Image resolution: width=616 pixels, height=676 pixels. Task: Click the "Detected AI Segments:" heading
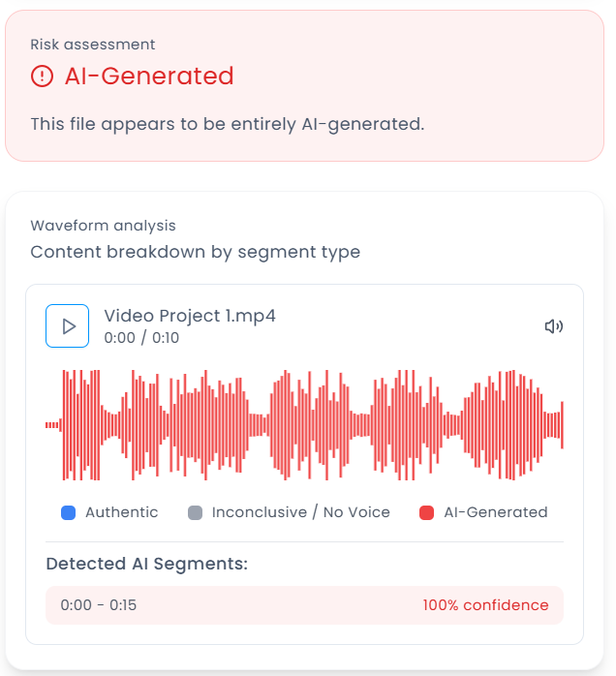tap(146, 564)
